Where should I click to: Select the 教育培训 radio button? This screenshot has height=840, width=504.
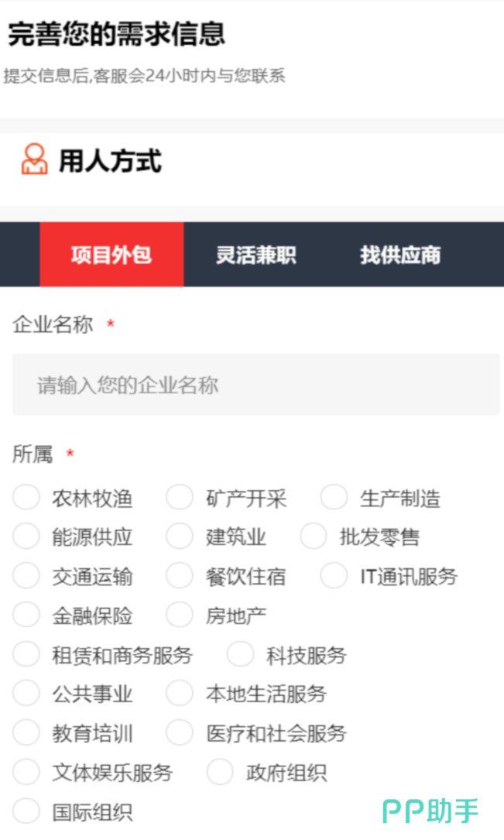pyautogui.click(x=26, y=733)
